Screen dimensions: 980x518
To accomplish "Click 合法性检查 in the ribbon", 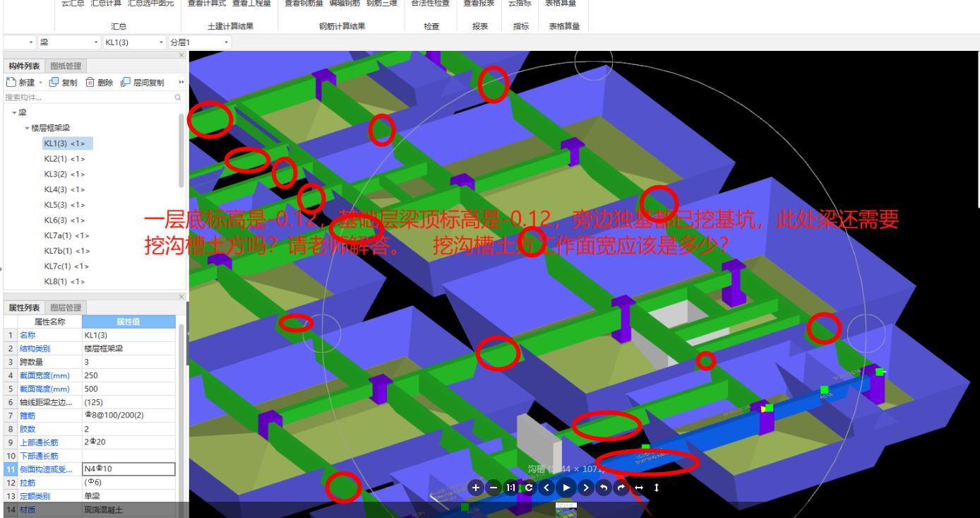I will coord(431,4).
